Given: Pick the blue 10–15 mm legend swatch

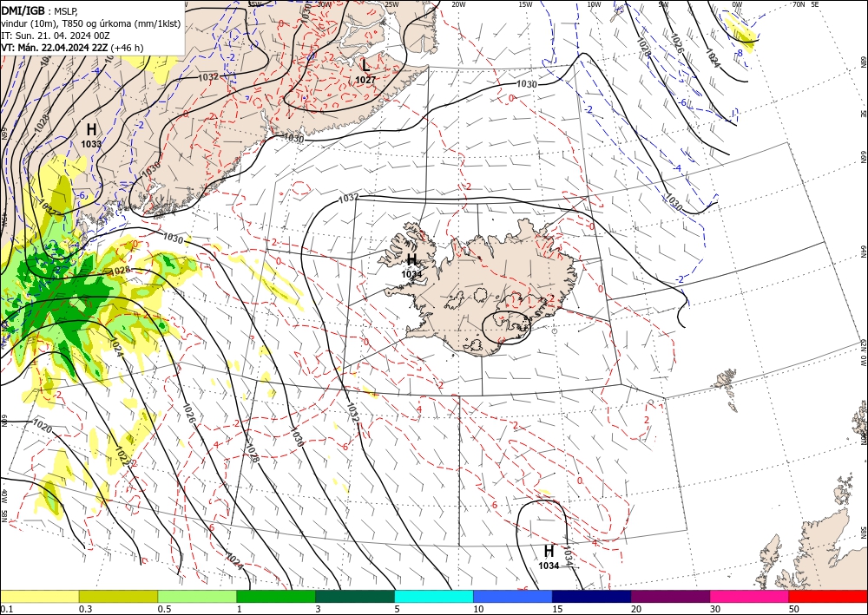Looking at the screenshot, I should point(513,596).
